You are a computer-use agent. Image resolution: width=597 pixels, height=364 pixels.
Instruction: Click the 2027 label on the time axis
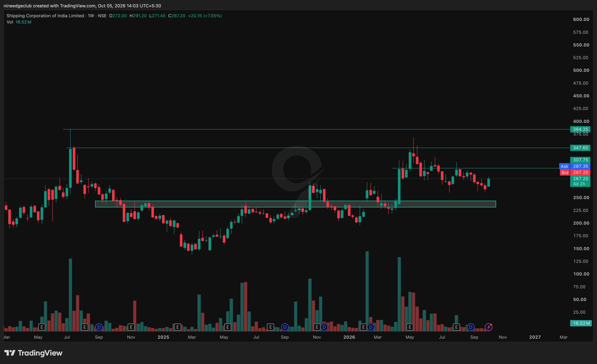(535, 337)
